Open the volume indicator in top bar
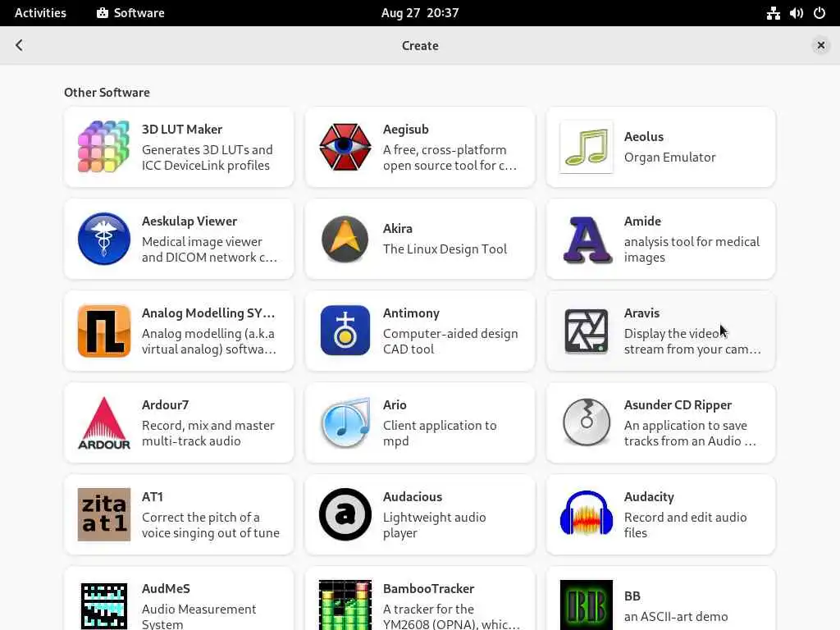Viewport: 840px width, 630px height. [x=796, y=13]
